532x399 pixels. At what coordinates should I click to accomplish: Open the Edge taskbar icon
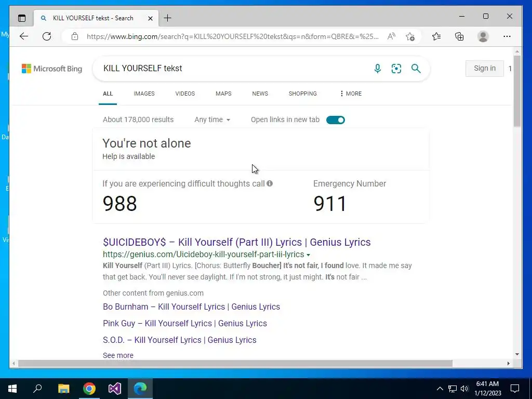pos(140,389)
